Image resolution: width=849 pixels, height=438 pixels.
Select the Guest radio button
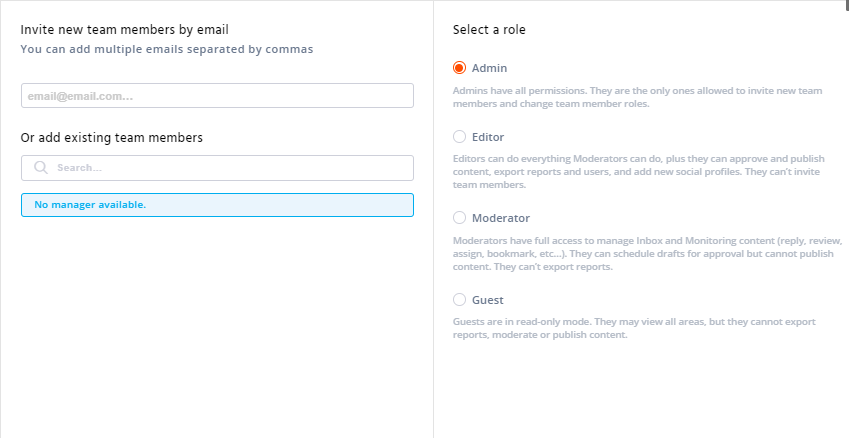[459, 299]
